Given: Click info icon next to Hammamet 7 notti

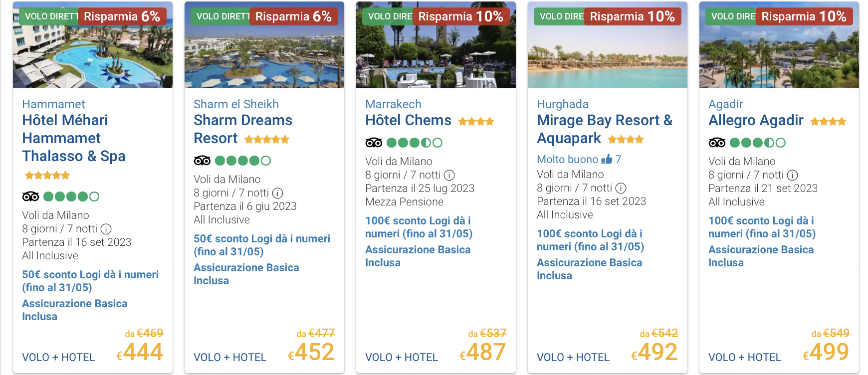Looking at the screenshot, I should click(106, 229).
